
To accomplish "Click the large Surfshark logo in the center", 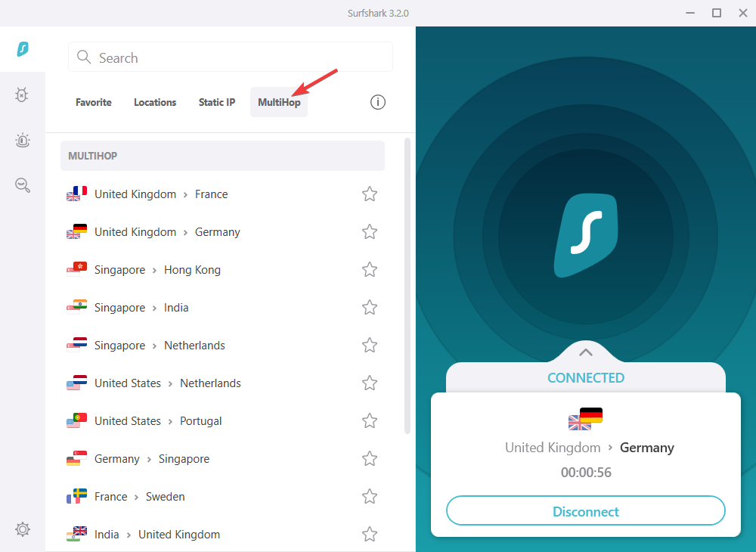I will pos(586,235).
